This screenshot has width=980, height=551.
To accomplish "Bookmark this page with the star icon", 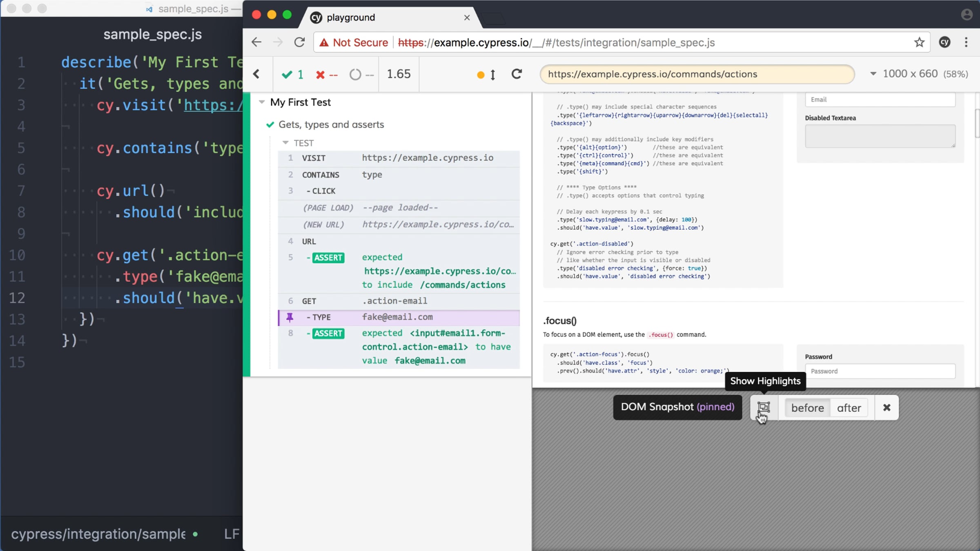I will (x=919, y=42).
